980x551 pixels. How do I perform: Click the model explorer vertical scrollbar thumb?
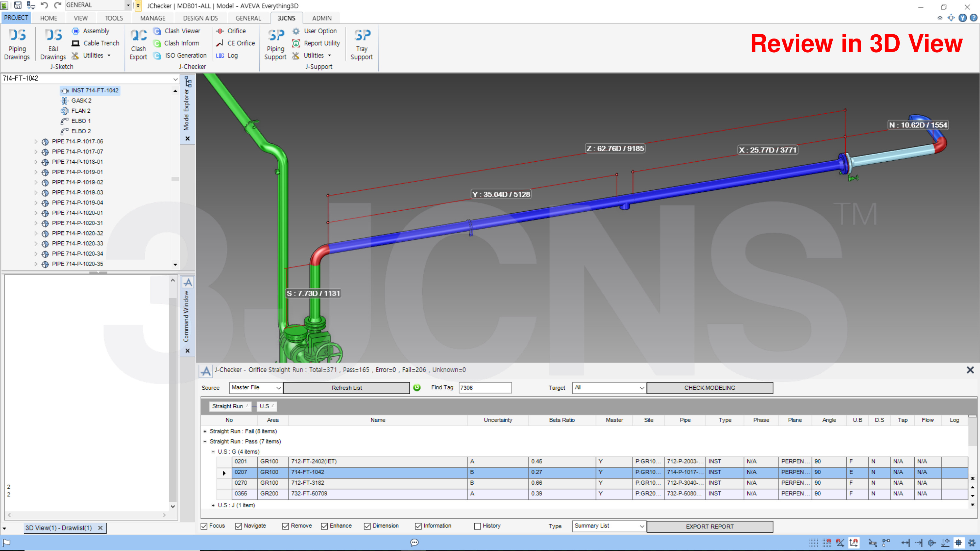click(x=175, y=179)
